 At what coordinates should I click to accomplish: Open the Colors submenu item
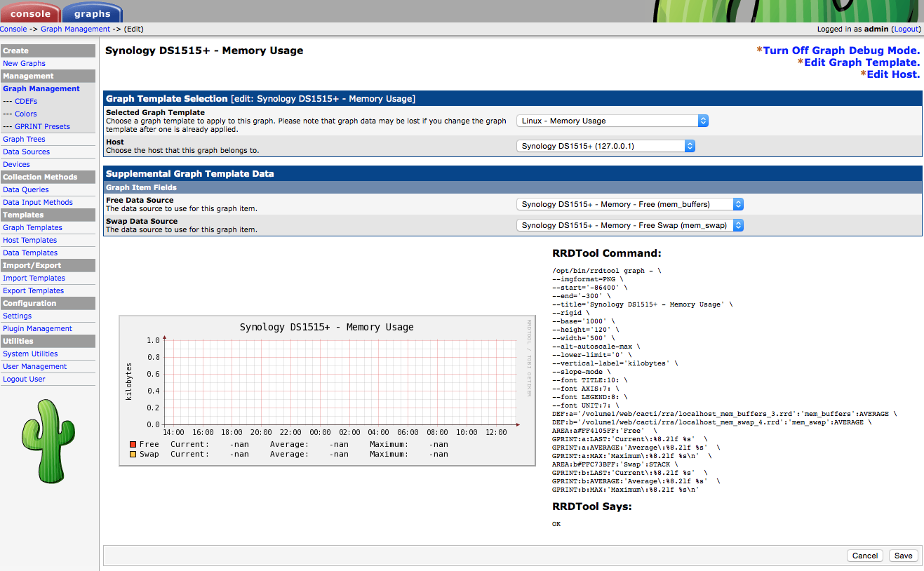tap(26, 114)
